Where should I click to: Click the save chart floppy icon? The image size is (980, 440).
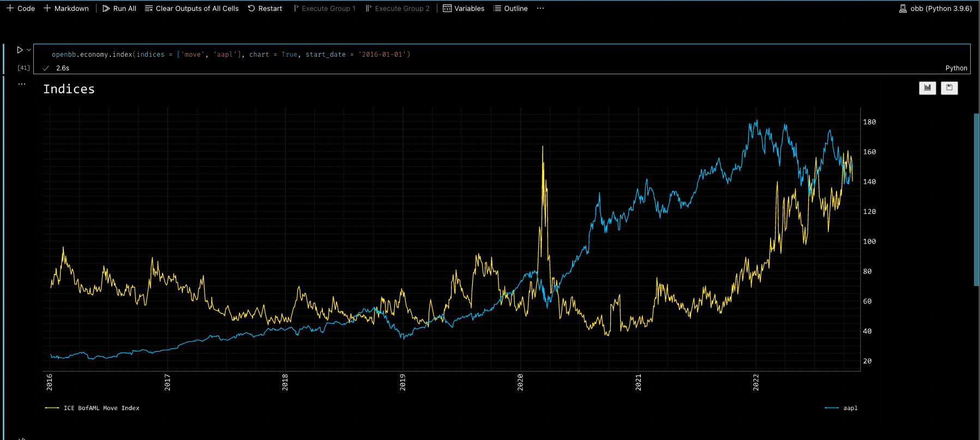pos(949,88)
